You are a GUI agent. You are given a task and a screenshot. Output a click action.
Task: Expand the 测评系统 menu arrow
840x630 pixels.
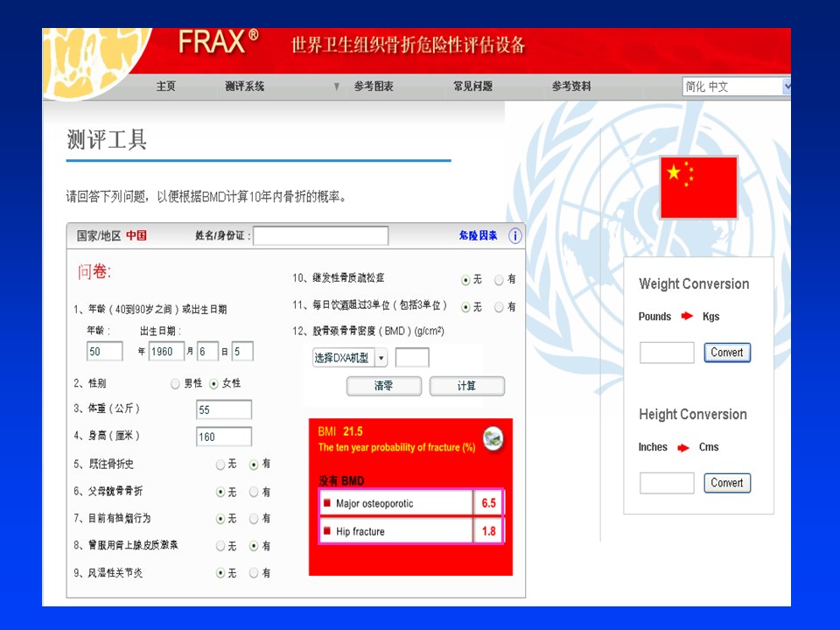pyautogui.click(x=337, y=87)
